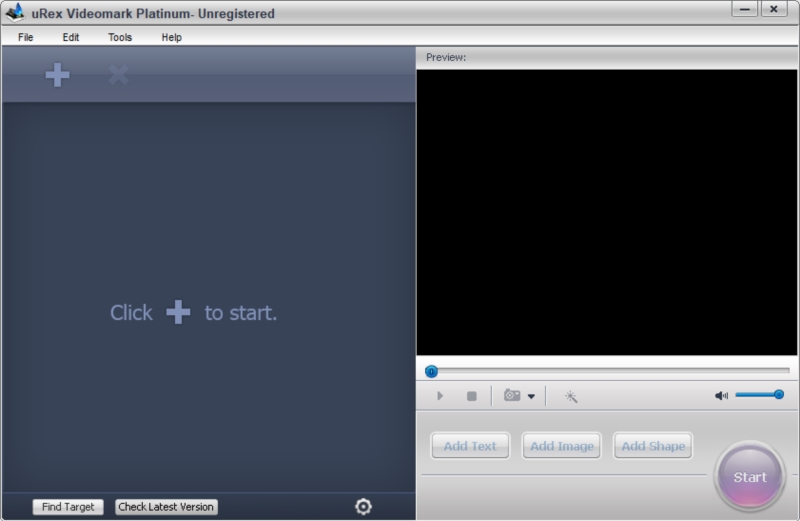The height and width of the screenshot is (521, 800).
Task: Click the remove file X icon
Action: click(118, 75)
